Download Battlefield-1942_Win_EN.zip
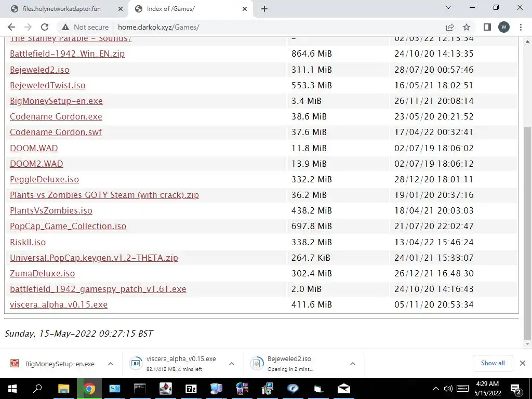 tap(67, 54)
